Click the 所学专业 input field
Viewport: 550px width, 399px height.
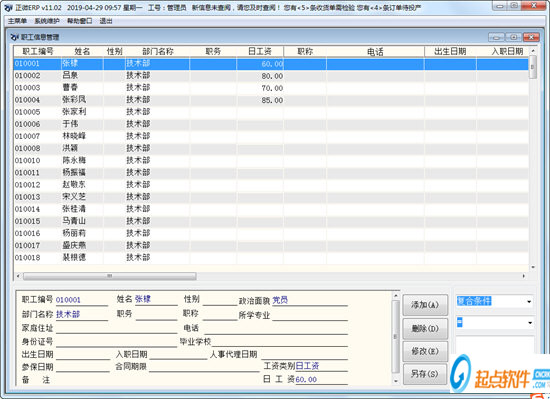tap(310, 315)
